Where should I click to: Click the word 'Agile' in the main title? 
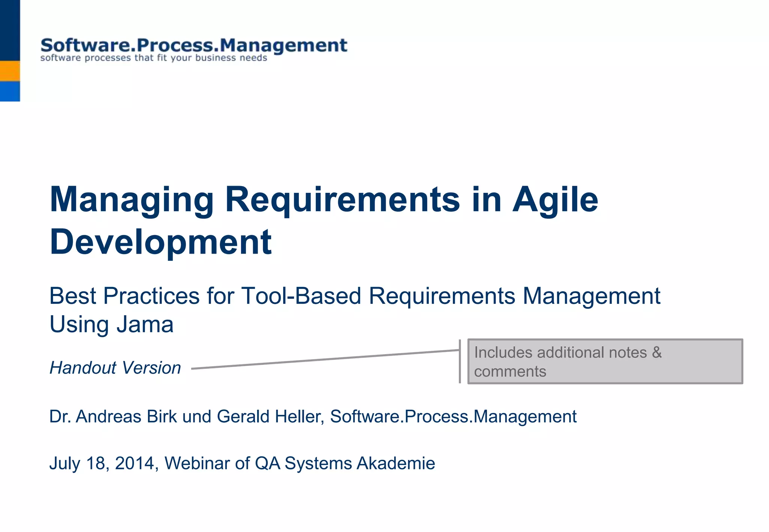[x=555, y=200]
